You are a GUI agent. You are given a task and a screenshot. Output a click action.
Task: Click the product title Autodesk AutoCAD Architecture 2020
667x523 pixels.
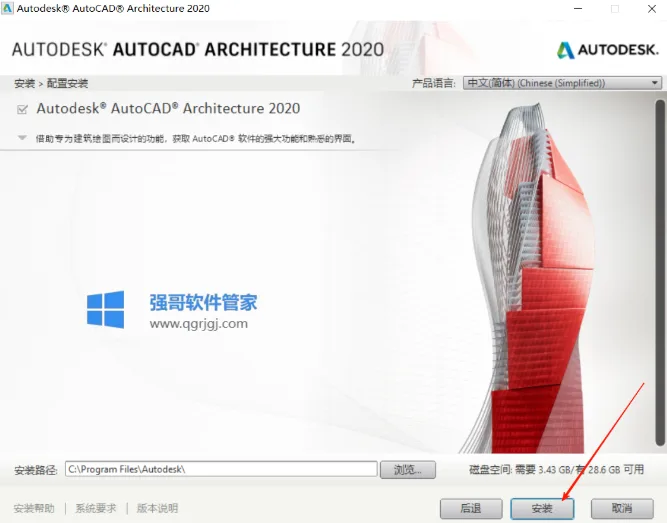[168, 109]
